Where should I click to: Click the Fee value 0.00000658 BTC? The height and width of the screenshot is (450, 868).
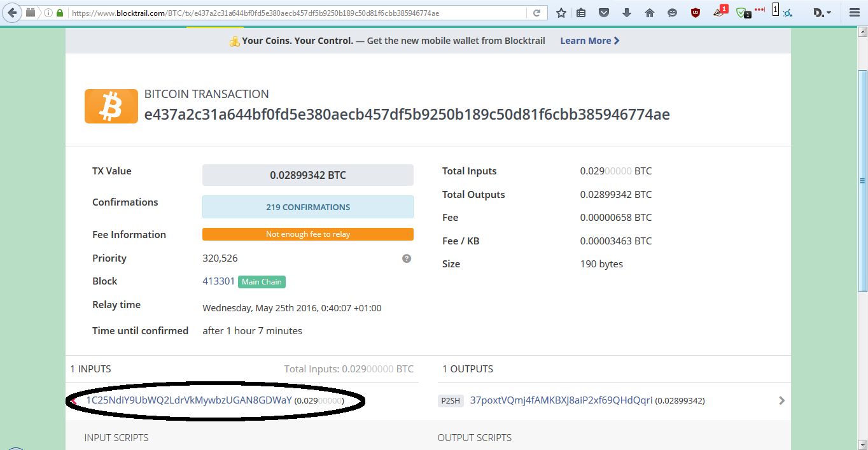tap(616, 218)
